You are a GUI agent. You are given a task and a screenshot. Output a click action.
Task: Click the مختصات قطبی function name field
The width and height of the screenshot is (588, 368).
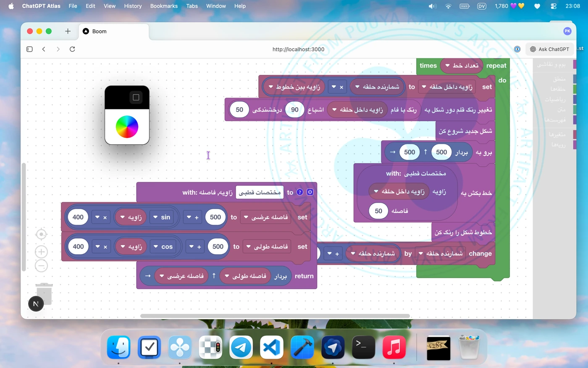[x=260, y=192]
